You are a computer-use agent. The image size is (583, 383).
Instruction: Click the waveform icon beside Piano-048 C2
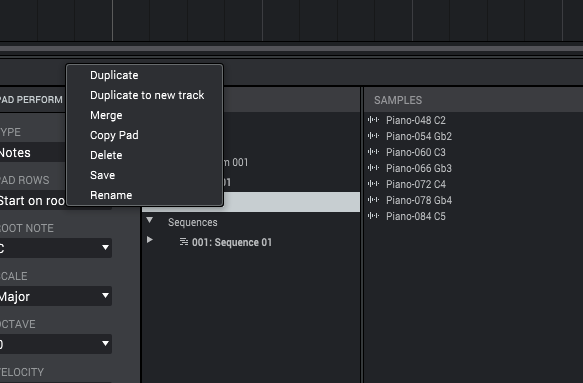coord(373,120)
